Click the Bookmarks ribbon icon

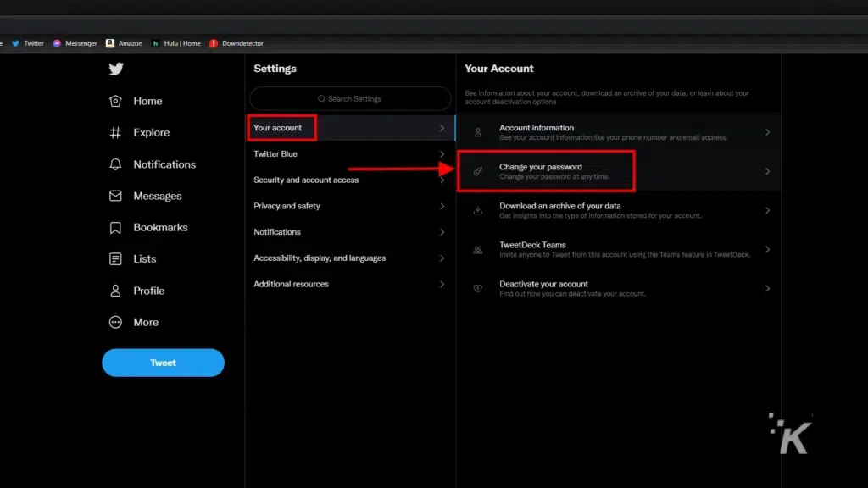115,227
